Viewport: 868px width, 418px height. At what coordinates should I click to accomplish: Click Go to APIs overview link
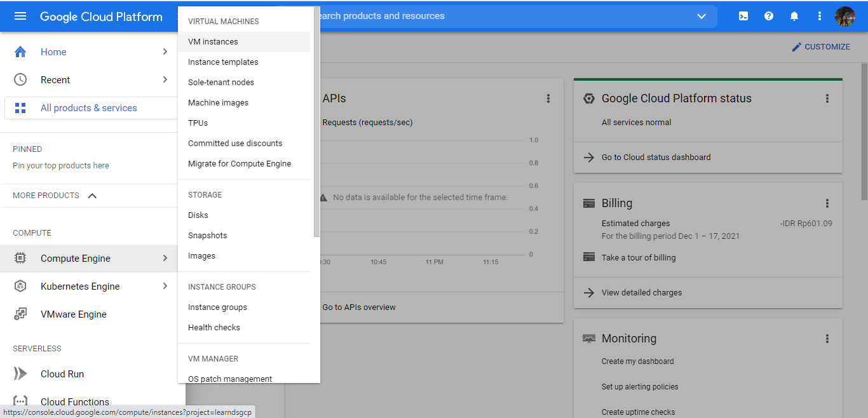coord(359,307)
